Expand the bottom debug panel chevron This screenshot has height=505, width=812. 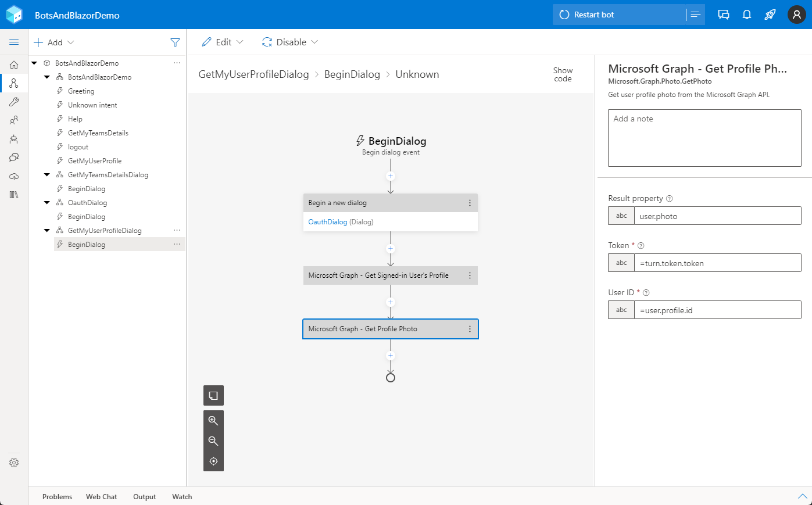point(802,496)
